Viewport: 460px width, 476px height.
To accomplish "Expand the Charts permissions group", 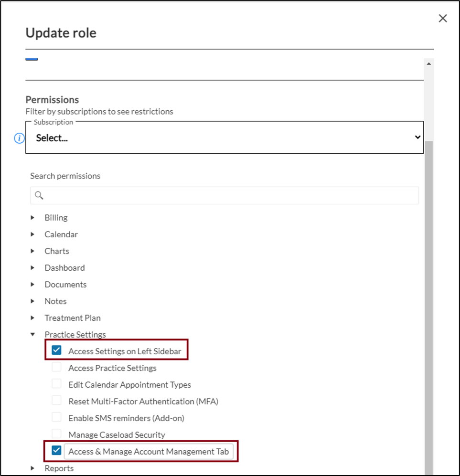I will click(x=32, y=251).
